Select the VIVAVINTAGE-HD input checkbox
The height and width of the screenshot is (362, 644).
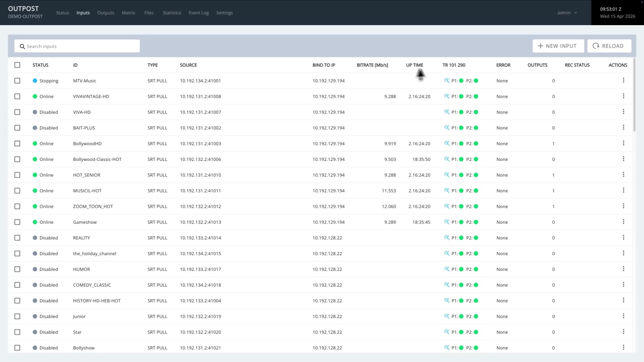(17, 97)
